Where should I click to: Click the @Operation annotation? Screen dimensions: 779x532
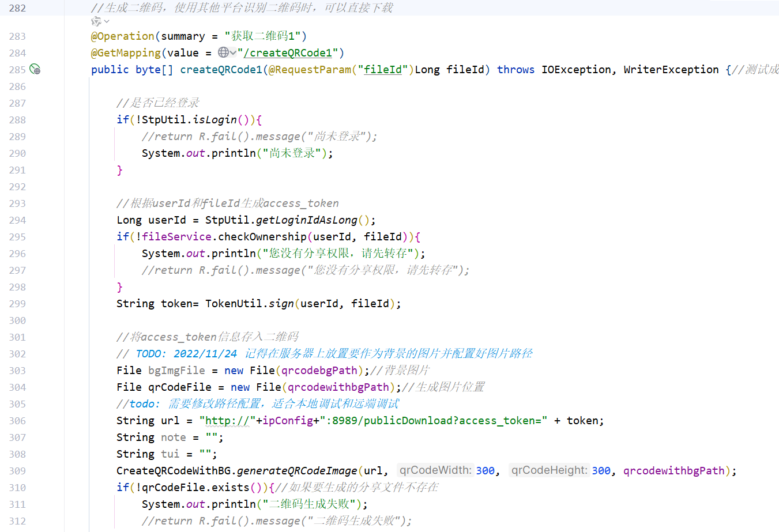(x=123, y=36)
